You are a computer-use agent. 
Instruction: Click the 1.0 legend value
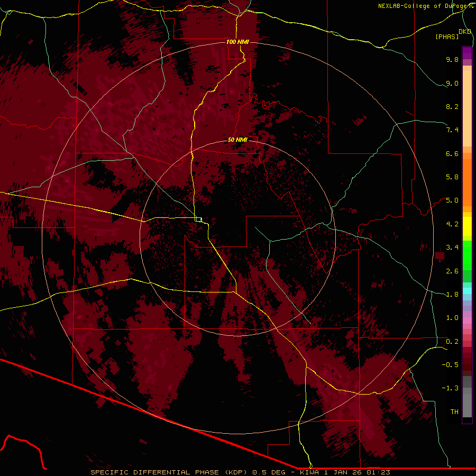pyautogui.click(x=452, y=318)
